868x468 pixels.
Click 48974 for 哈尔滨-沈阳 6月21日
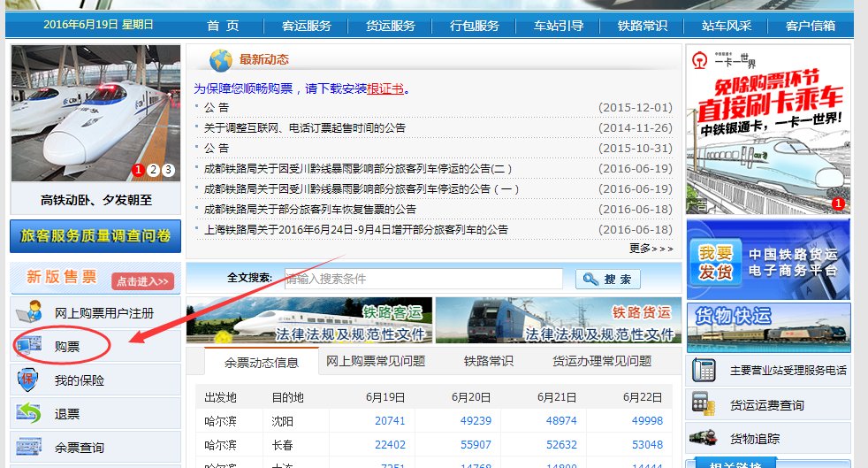point(561,421)
